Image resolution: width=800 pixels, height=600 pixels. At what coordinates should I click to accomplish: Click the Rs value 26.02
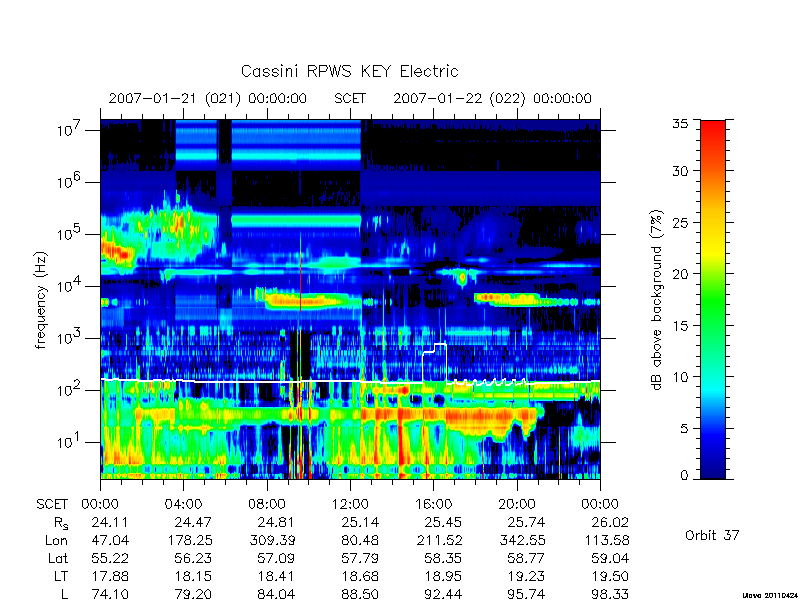(610, 522)
